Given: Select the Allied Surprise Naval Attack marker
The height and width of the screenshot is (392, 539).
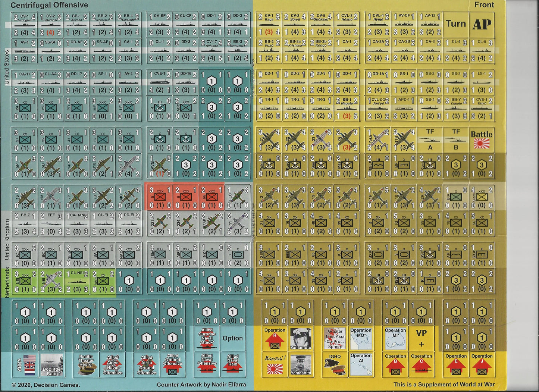Looking at the screenshot, I should tap(207, 338).
